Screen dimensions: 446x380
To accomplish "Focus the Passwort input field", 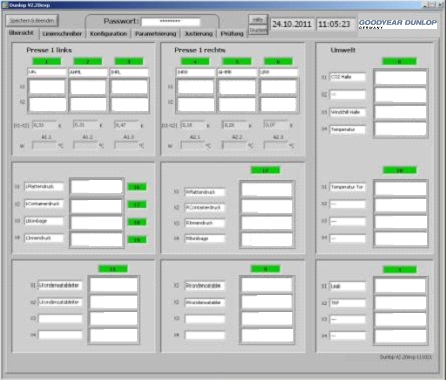I will 171,22.
